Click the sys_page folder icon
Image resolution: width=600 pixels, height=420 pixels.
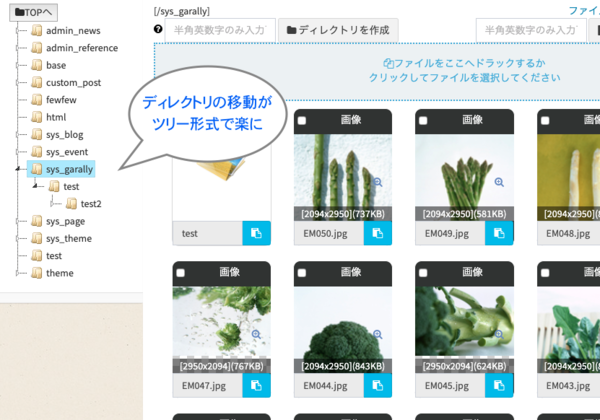(x=36, y=221)
